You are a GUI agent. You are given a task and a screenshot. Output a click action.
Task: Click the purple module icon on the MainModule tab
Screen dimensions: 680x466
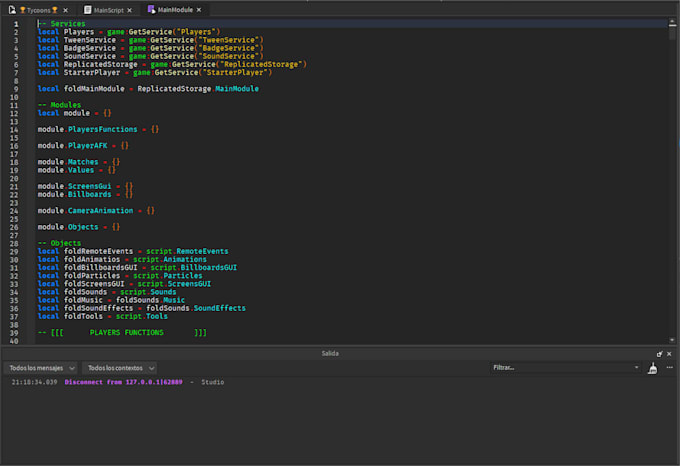click(151, 10)
